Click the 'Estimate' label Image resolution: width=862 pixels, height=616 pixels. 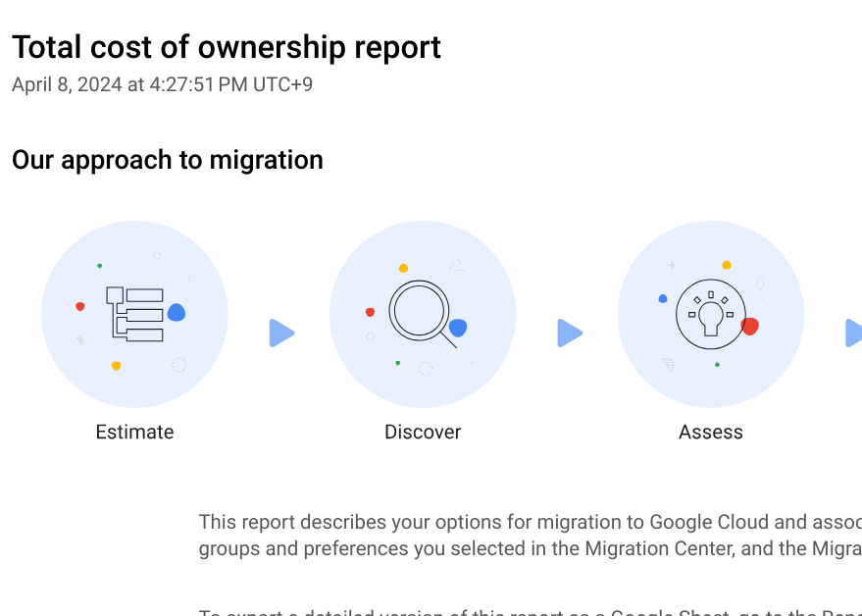(x=134, y=432)
